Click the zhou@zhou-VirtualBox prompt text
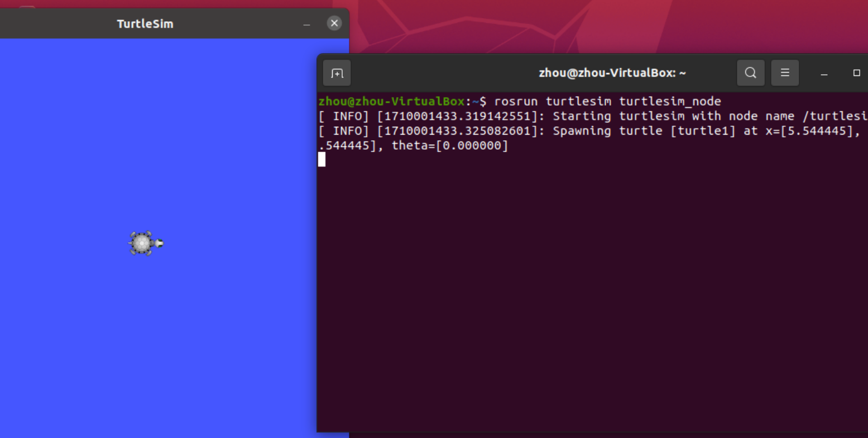Screen dimensions: 868x438 click(x=391, y=101)
